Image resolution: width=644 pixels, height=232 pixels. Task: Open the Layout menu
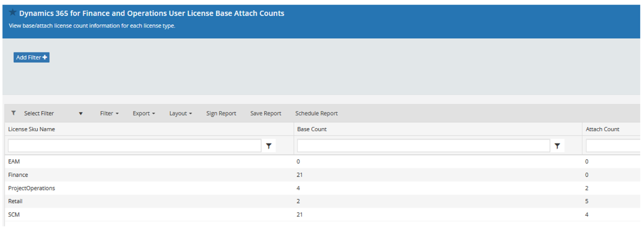pyautogui.click(x=180, y=113)
